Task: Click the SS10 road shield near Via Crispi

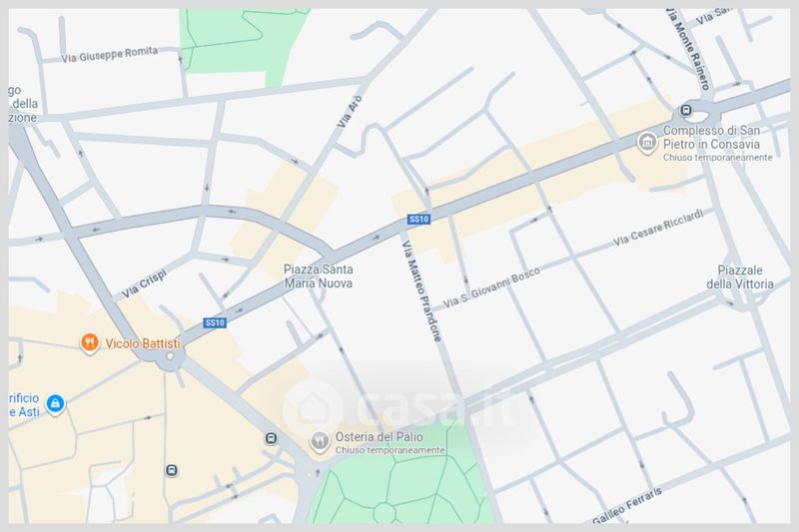Action: 215,322
